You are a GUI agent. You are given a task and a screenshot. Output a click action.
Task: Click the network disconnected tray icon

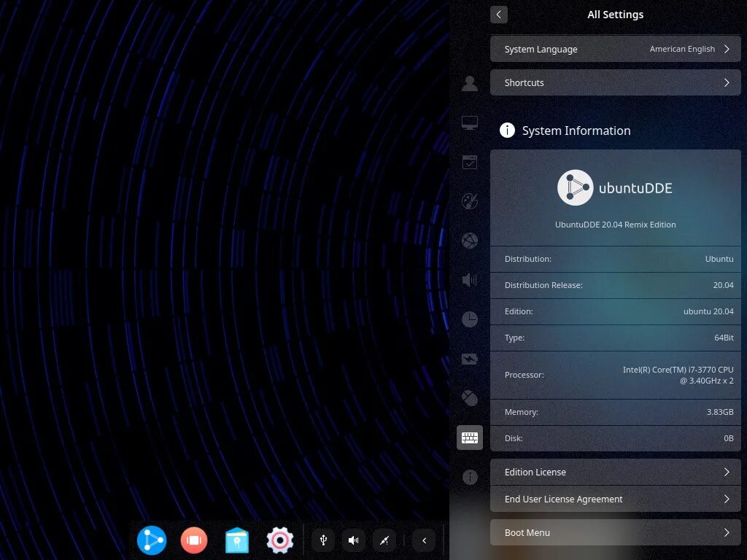[x=384, y=540]
